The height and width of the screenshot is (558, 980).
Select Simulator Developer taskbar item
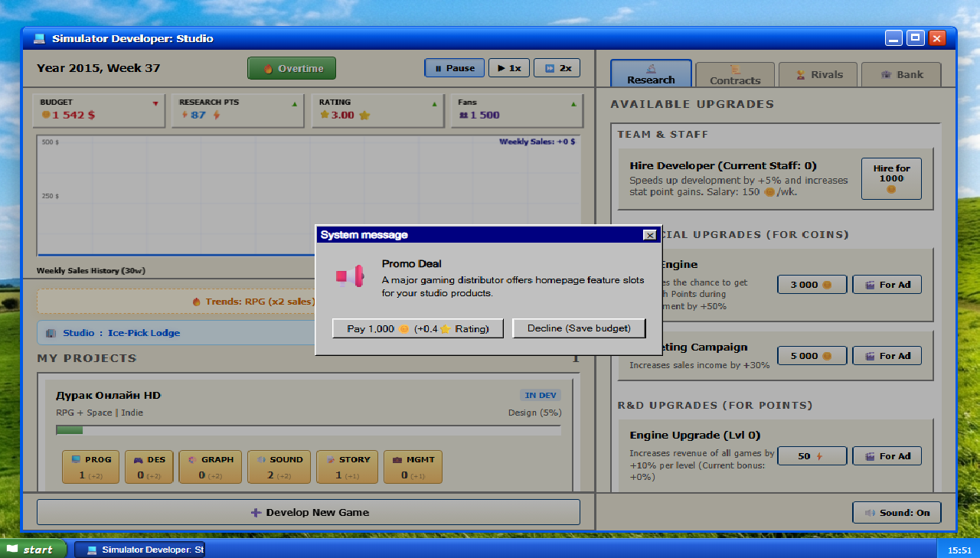[139, 550]
